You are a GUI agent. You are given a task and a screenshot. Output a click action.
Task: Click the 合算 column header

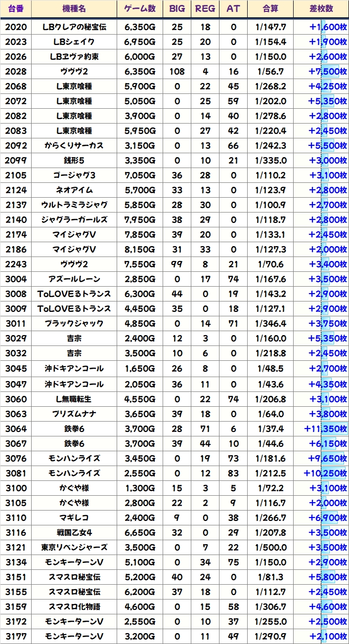(x=270, y=9)
